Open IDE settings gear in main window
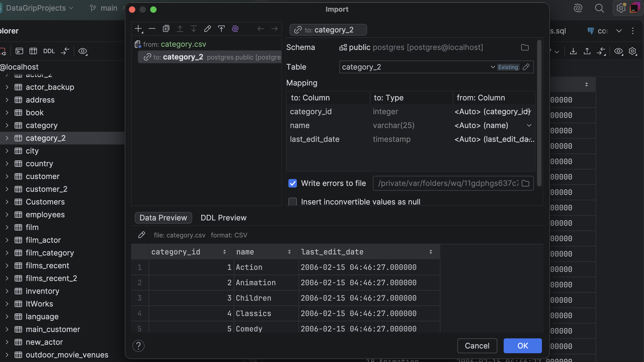 (x=621, y=8)
